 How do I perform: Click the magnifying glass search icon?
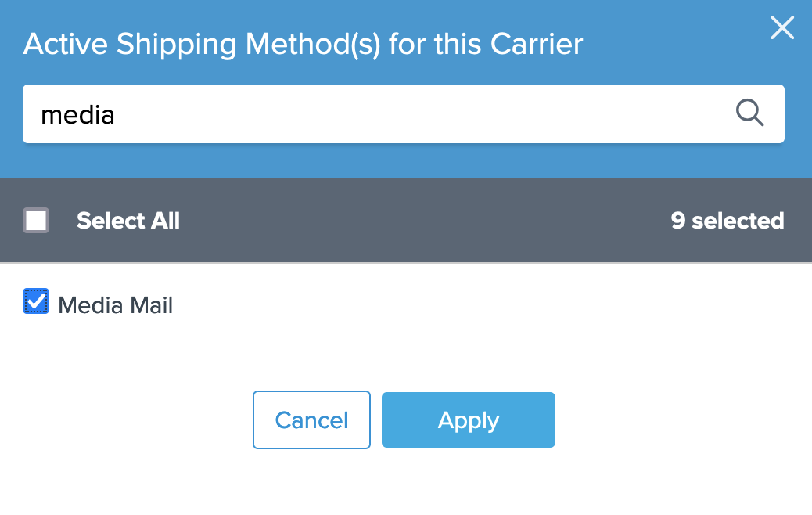coord(749,113)
